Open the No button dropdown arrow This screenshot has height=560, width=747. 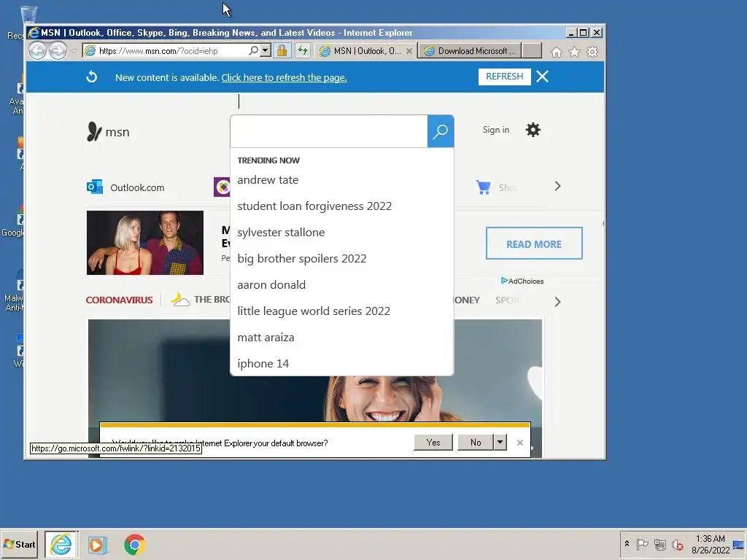pyautogui.click(x=500, y=443)
